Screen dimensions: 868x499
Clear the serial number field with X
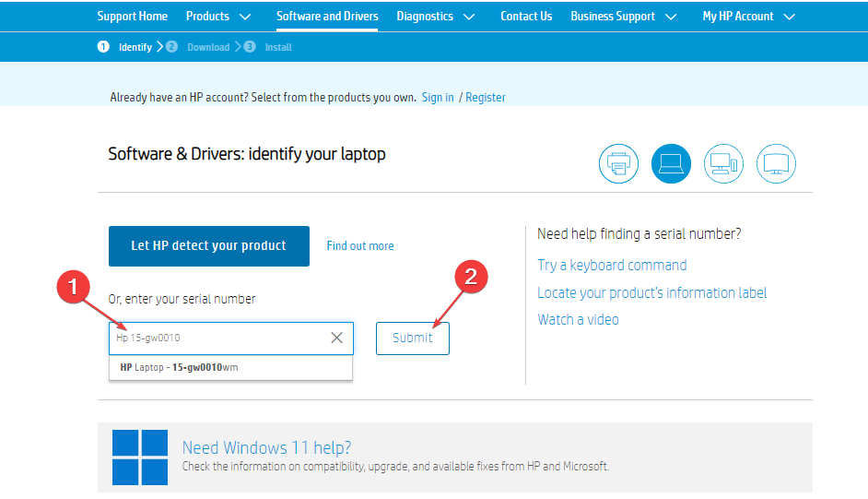tap(336, 338)
